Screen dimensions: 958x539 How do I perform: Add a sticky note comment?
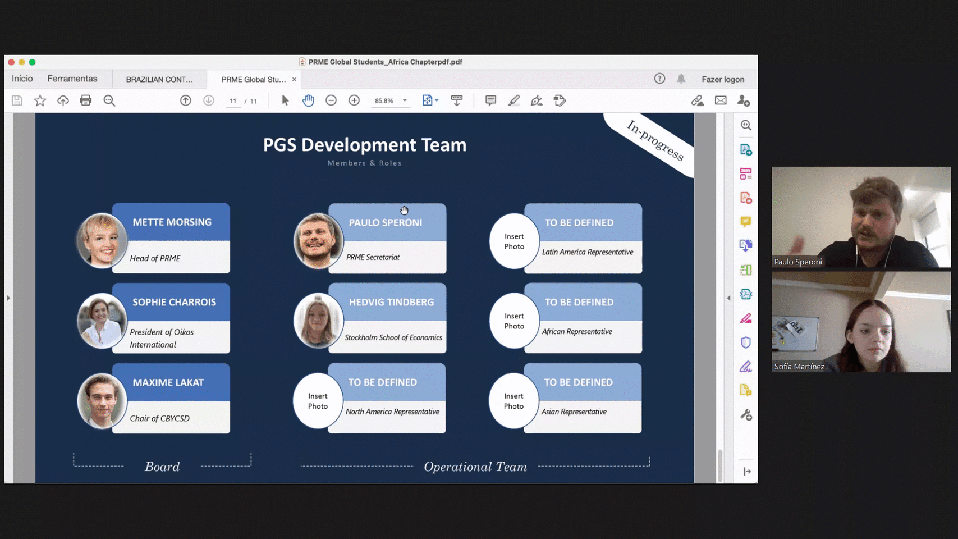coord(490,100)
